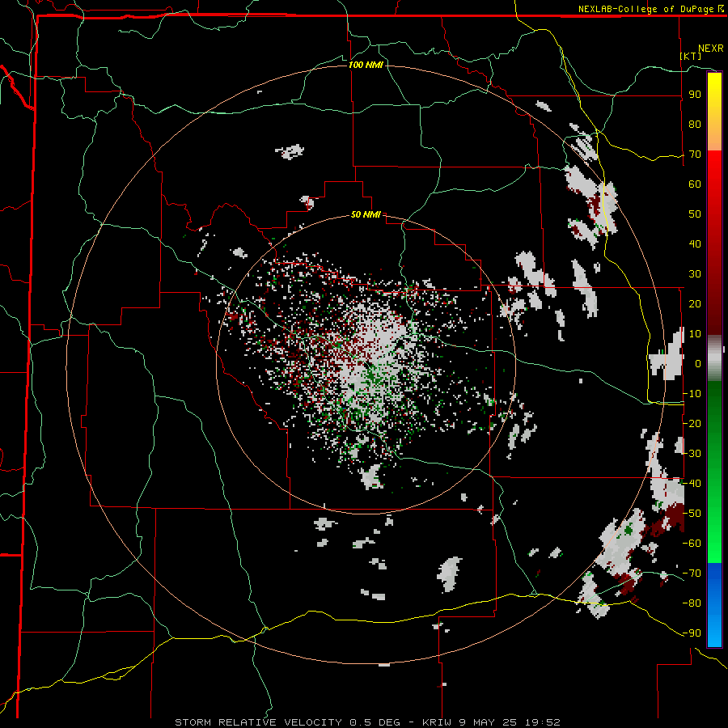This screenshot has height=728, width=728.
Task: Click the -30 value on the velocity scale
Action: (x=692, y=454)
